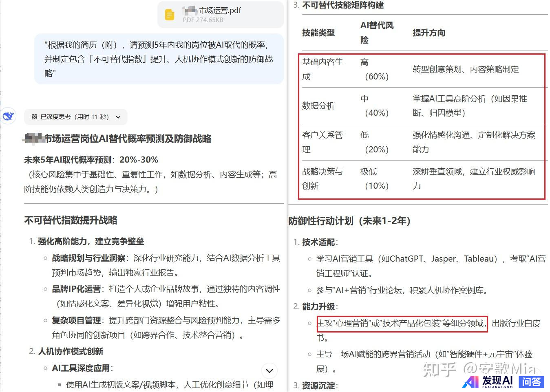Select list item 能力升级

point(318,306)
